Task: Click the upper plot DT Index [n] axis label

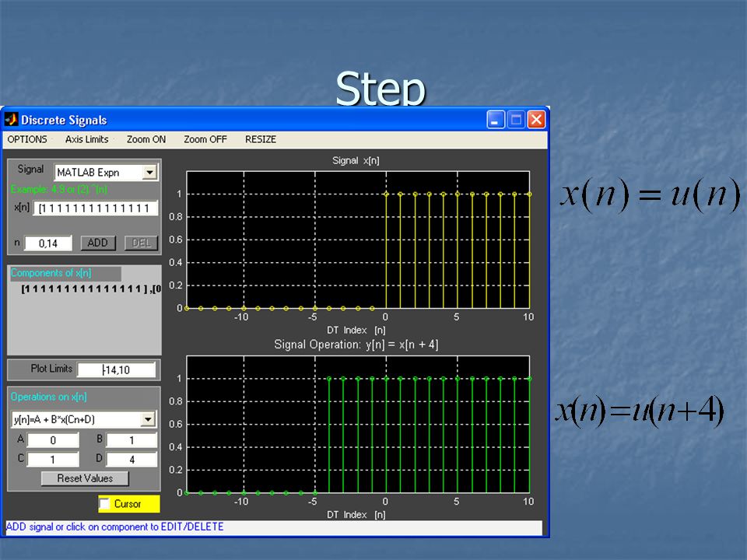Action: point(356,330)
